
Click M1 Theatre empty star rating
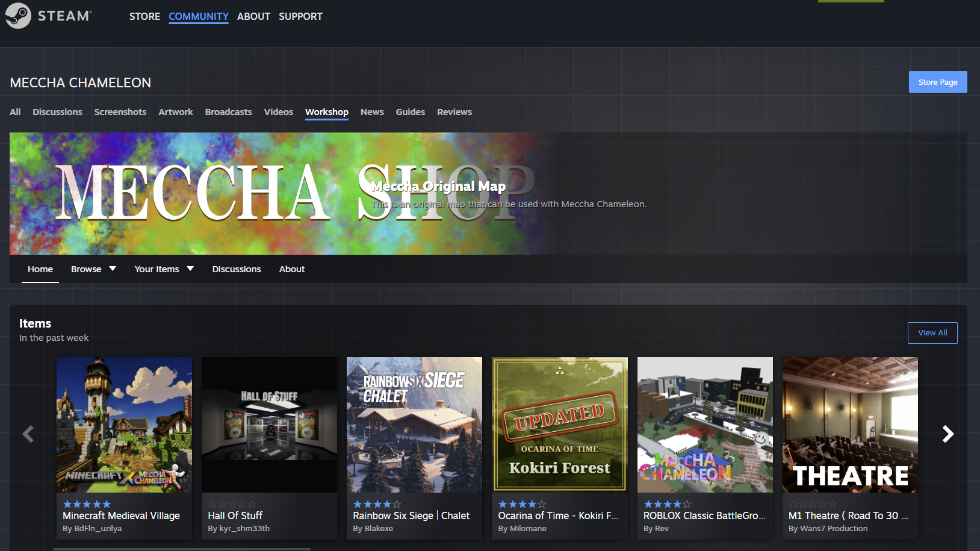point(813,504)
